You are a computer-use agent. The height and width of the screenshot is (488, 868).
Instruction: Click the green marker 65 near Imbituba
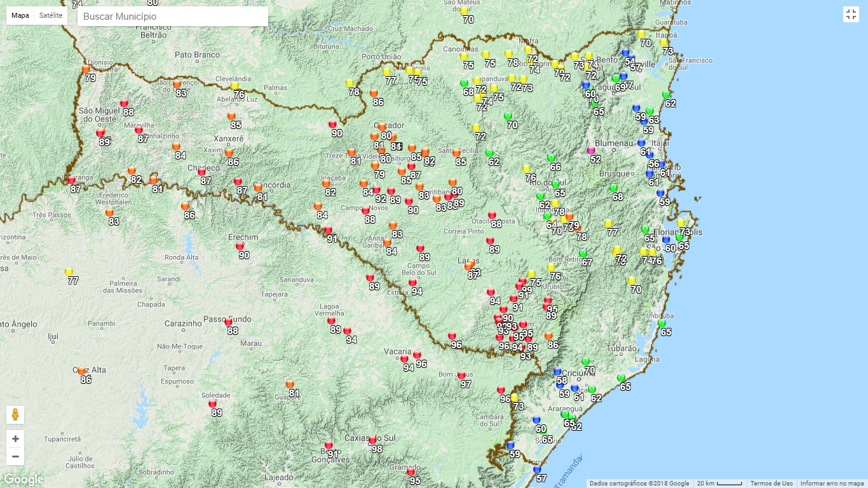(661, 323)
